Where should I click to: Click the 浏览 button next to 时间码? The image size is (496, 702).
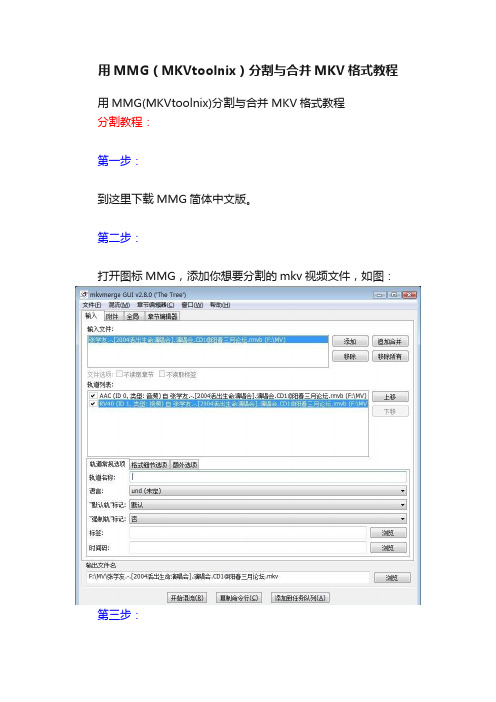[x=388, y=548]
